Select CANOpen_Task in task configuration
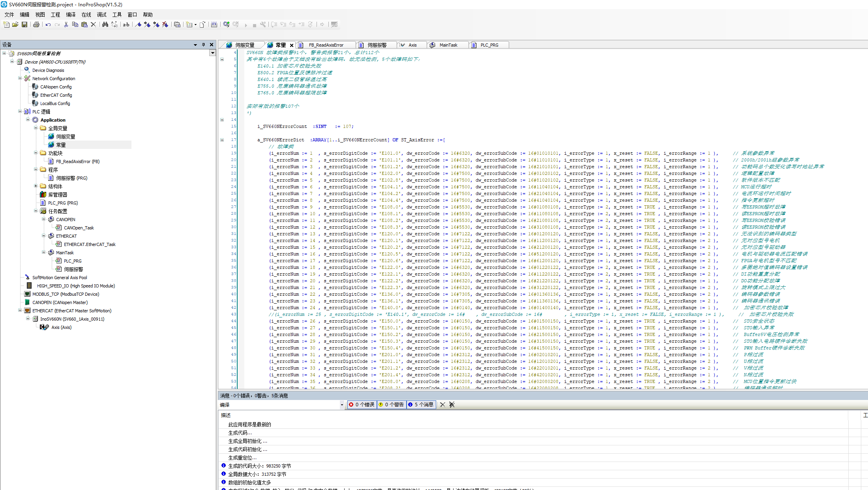The width and height of the screenshot is (868, 490). pyautogui.click(x=79, y=227)
